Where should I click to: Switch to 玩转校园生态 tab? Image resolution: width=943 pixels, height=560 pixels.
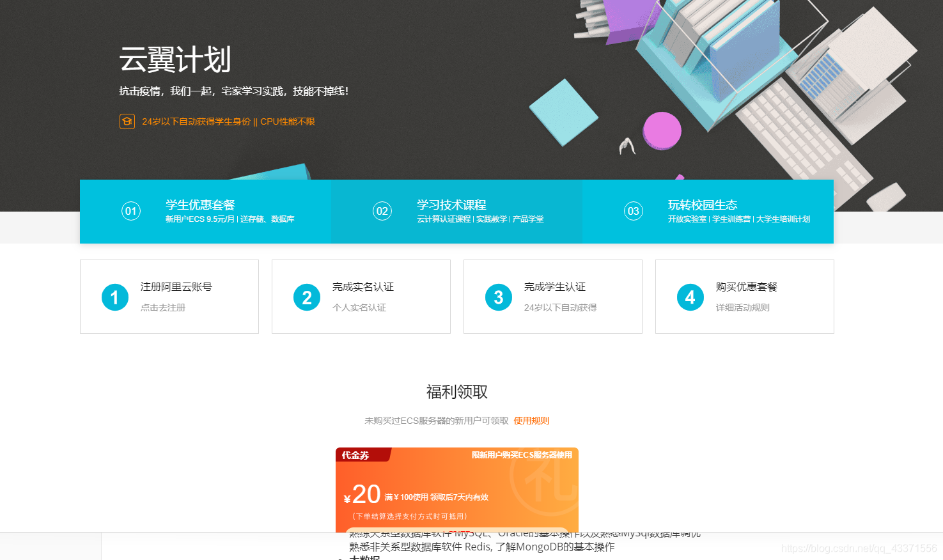click(x=708, y=212)
